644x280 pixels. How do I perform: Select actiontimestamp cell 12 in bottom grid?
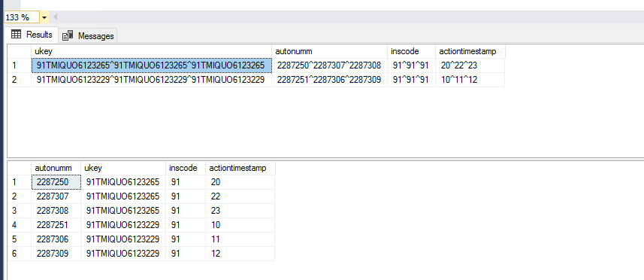240,254
